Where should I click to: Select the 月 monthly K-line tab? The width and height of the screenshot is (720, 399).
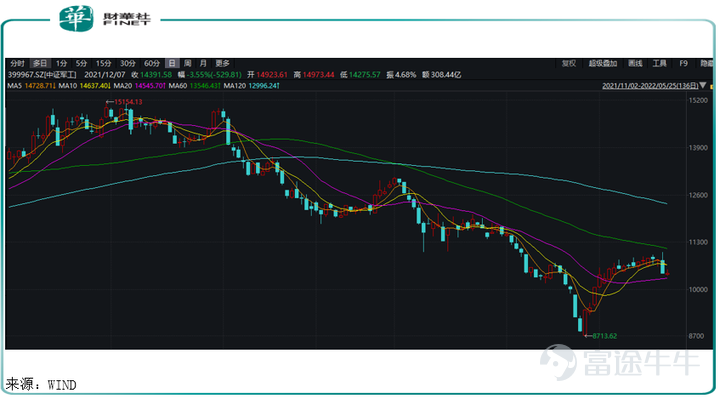[203, 63]
